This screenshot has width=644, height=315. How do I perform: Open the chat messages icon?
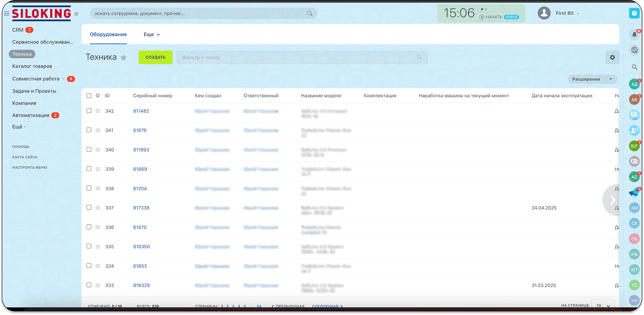[634, 50]
